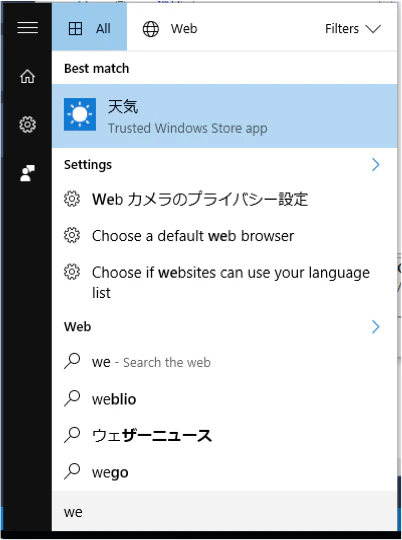The image size is (402, 540).
Task: Go to Home in sidebar
Action: point(28,76)
